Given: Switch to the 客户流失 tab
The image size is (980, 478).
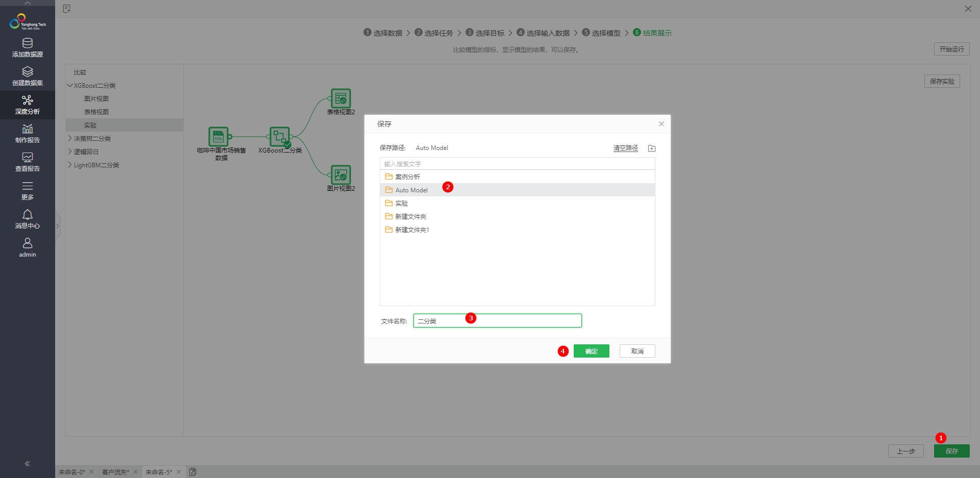Looking at the screenshot, I should [115, 472].
